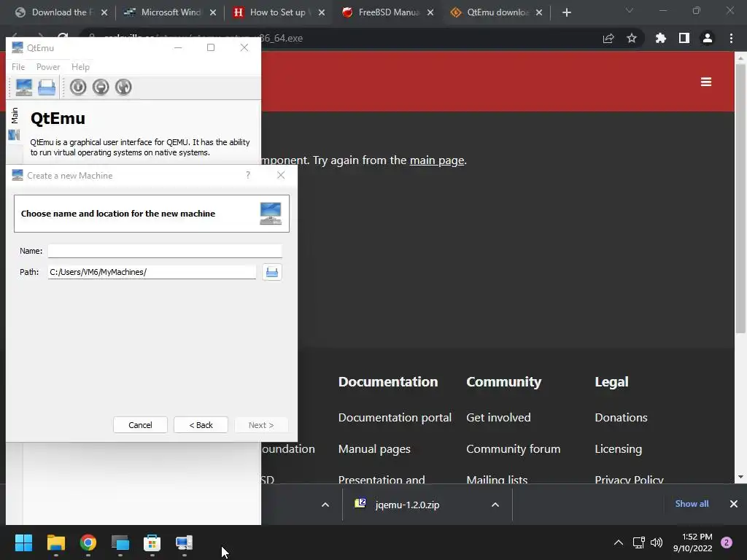Expand options for jqemu-1.2.0.zip download
The height and width of the screenshot is (560, 747).
point(495,505)
